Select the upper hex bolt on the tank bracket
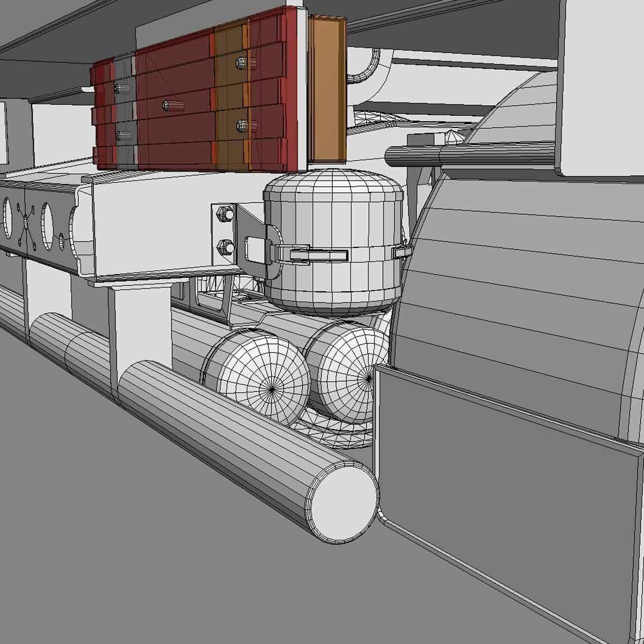This screenshot has width=644, height=644. click(225, 215)
